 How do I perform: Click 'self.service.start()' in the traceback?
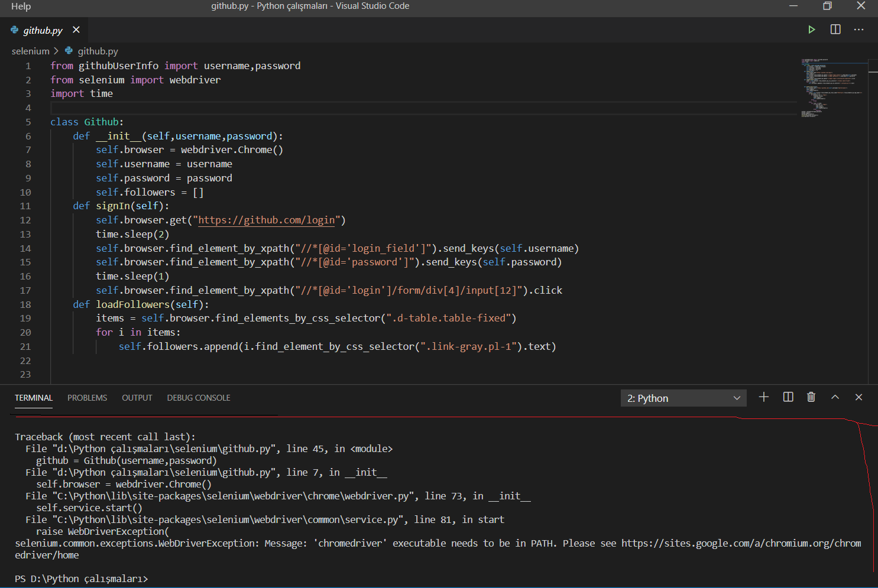(x=89, y=508)
